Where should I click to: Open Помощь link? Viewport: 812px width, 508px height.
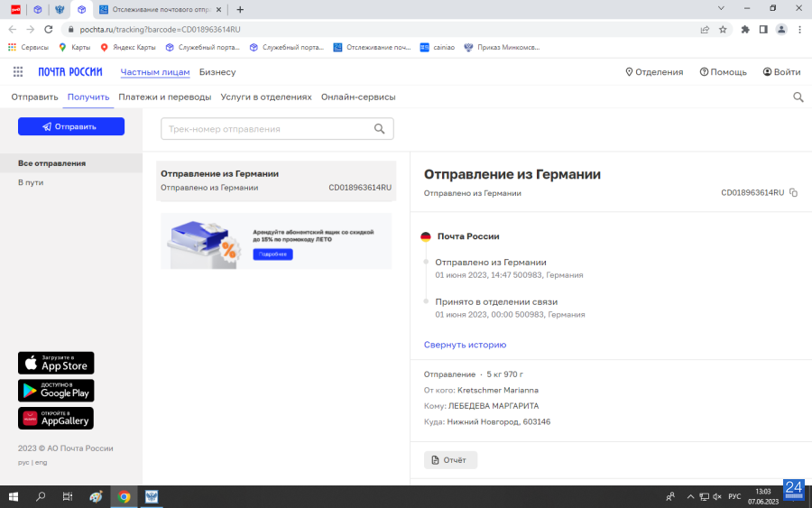click(x=723, y=72)
